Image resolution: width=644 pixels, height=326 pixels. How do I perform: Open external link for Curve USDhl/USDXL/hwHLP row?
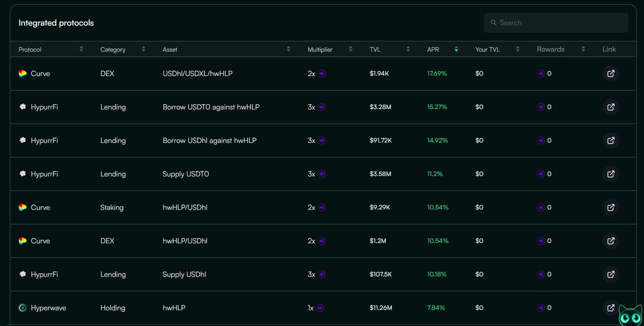[x=611, y=74]
